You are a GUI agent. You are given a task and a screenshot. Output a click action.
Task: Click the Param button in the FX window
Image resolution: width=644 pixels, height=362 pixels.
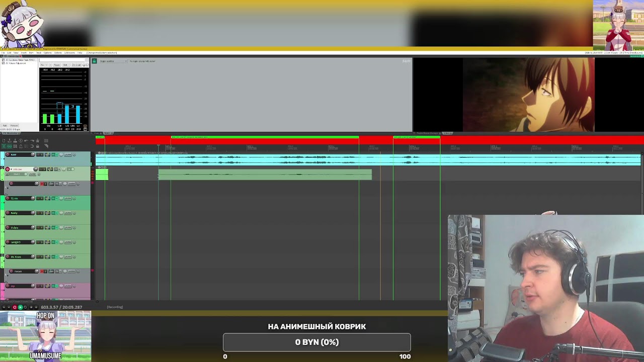pos(56,65)
